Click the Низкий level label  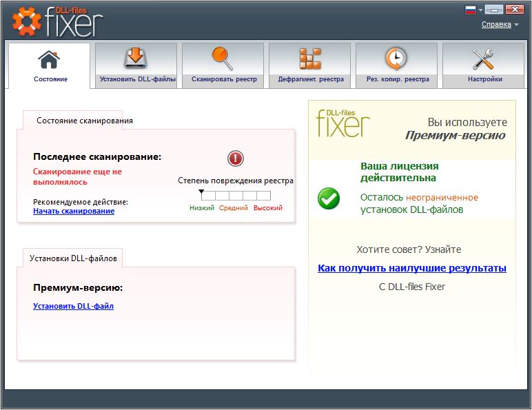[202, 207]
